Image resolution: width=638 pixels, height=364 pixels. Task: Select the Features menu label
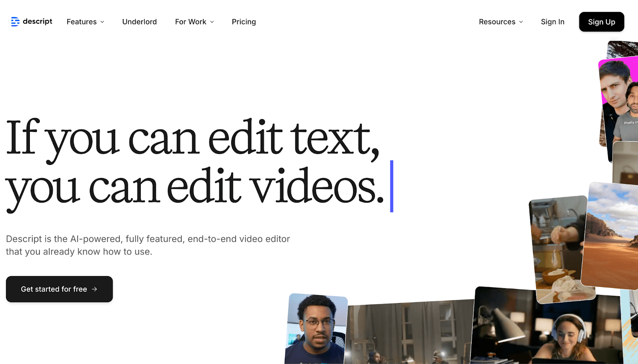click(81, 22)
